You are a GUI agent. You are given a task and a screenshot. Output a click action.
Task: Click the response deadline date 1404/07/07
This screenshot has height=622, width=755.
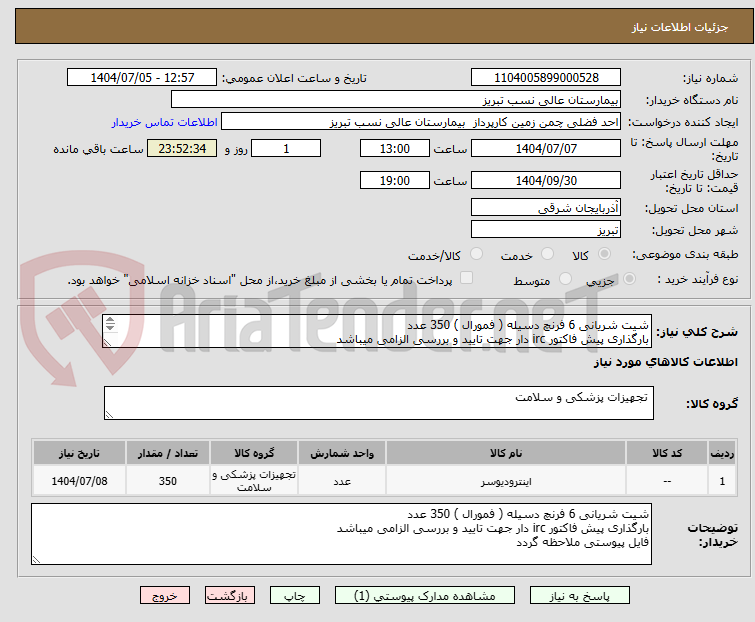pos(546,148)
